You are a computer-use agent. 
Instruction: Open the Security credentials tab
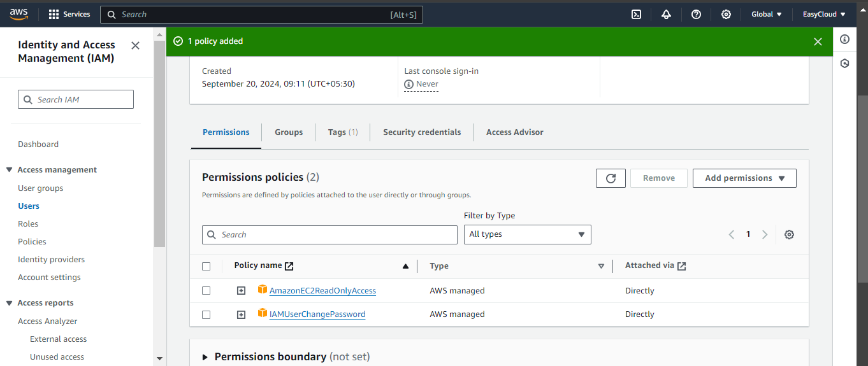click(x=422, y=132)
